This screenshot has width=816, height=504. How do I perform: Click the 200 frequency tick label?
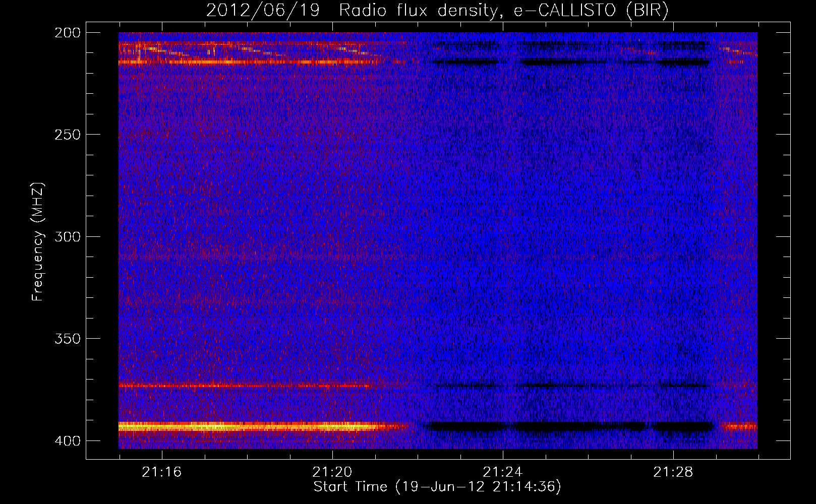[x=67, y=33]
